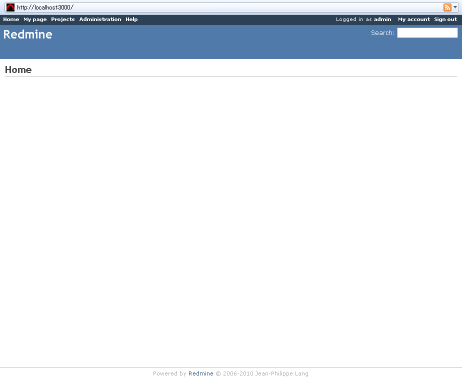Image resolution: width=462 pixels, height=379 pixels.
Task: Click the 'Powered by' footer text
Action: point(169,373)
